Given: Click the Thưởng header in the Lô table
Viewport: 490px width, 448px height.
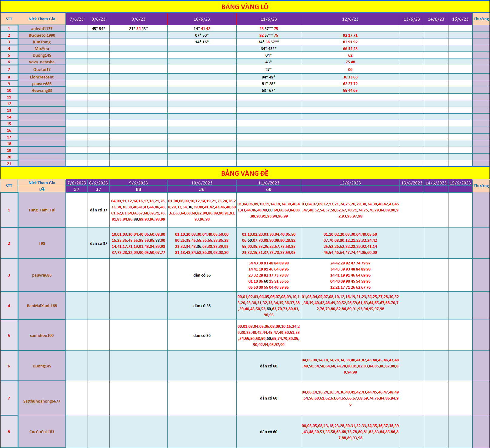Looking at the screenshot, I should (x=481, y=19).
